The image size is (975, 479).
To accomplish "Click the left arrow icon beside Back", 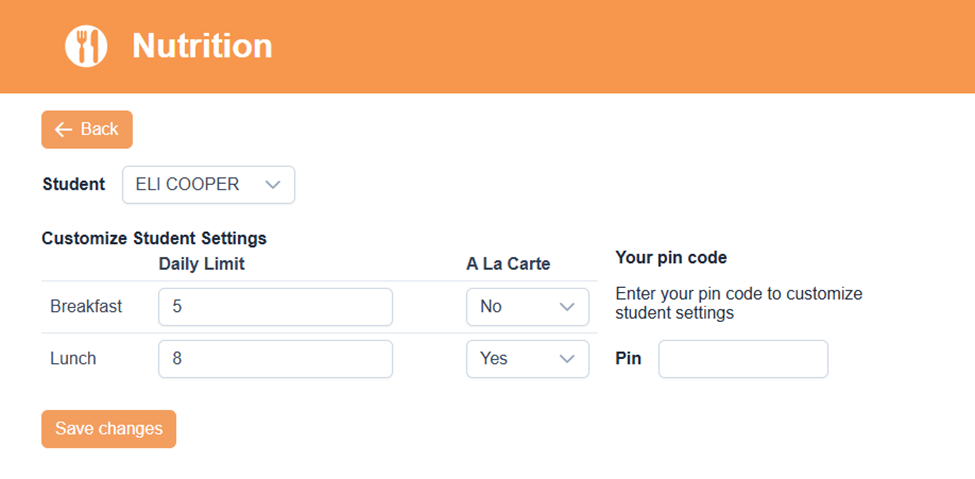I will (63, 129).
